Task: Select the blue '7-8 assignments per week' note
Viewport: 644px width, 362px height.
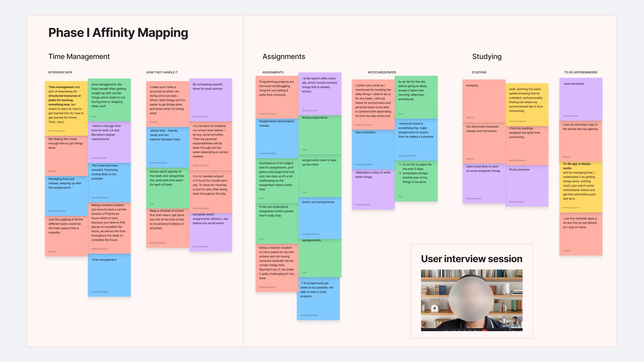Action: coord(318,299)
